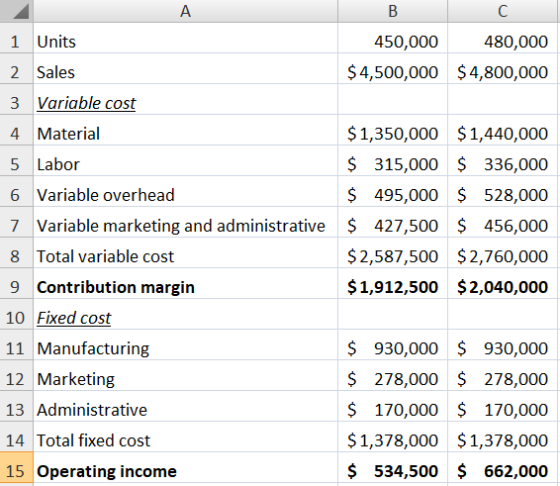Select column B header
Viewport: 560px width, 486px height.
click(x=392, y=11)
